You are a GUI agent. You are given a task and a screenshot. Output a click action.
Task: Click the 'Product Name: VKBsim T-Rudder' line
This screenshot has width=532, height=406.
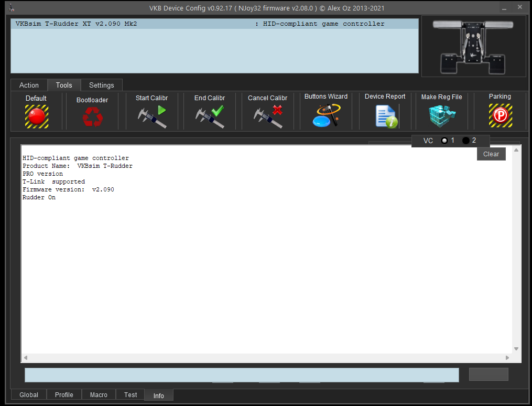78,166
